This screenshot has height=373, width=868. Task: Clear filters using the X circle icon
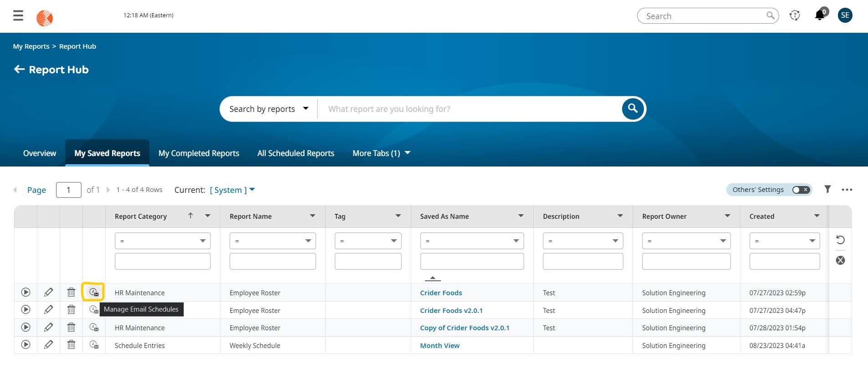point(840,261)
